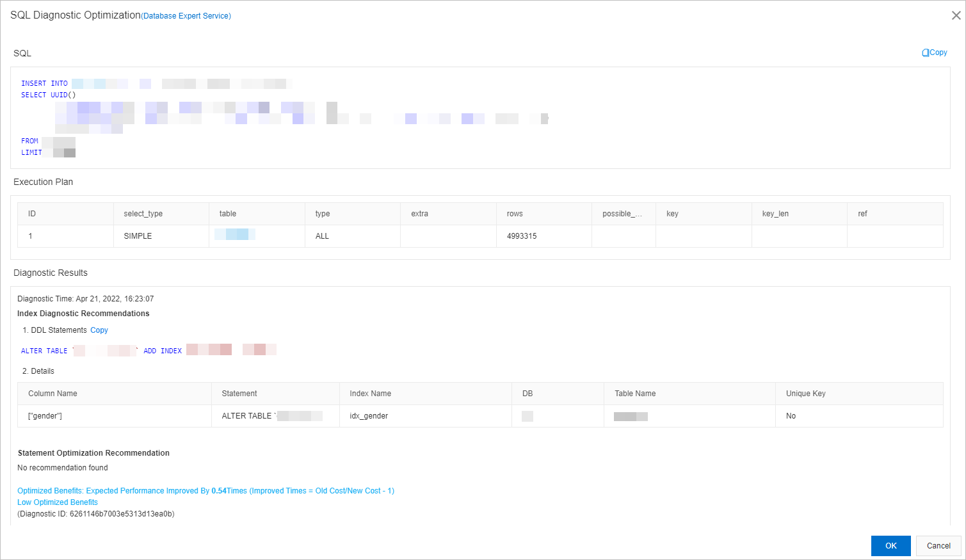This screenshot has width=966, height=560.
Task: Click Low Optimized Benefits text
Action: click(x=58, y=502)
